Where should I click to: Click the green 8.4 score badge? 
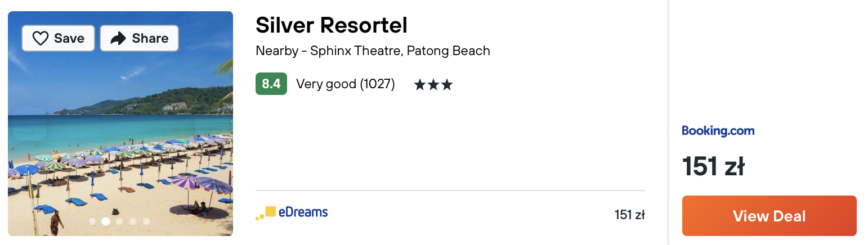tap(271, 84)
